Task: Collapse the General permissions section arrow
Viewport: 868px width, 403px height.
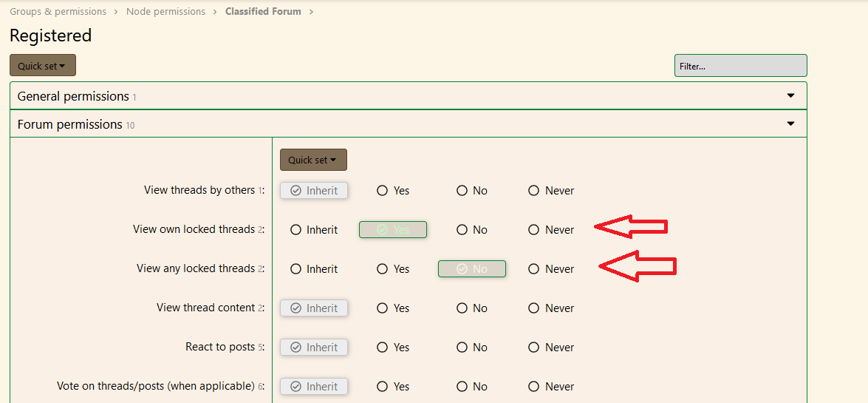Action: click(x=790, y=96)
